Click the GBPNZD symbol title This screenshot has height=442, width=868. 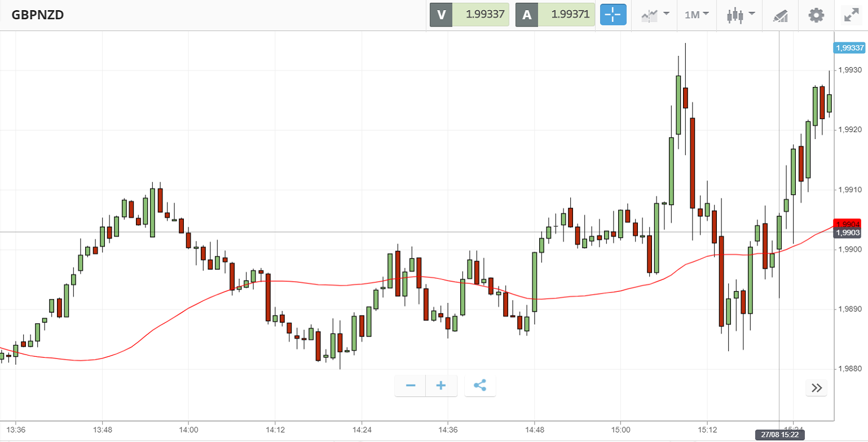(38, 15)
